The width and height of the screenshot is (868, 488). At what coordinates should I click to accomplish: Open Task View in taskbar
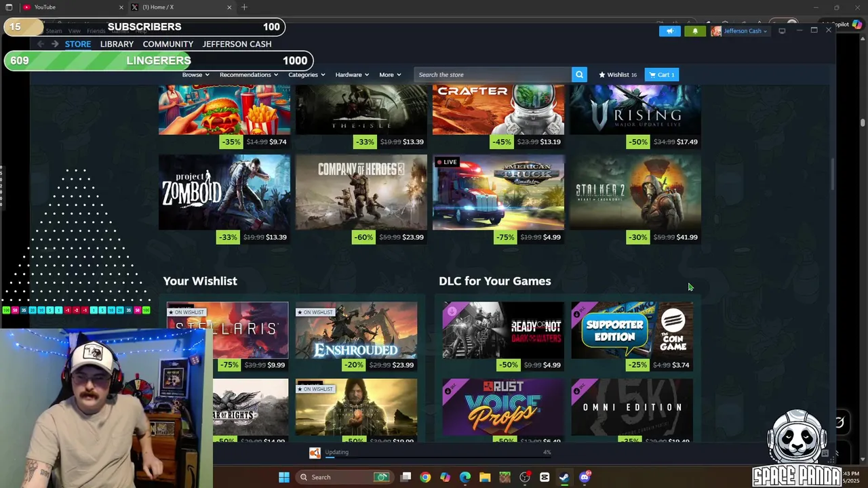coord(406,477)
